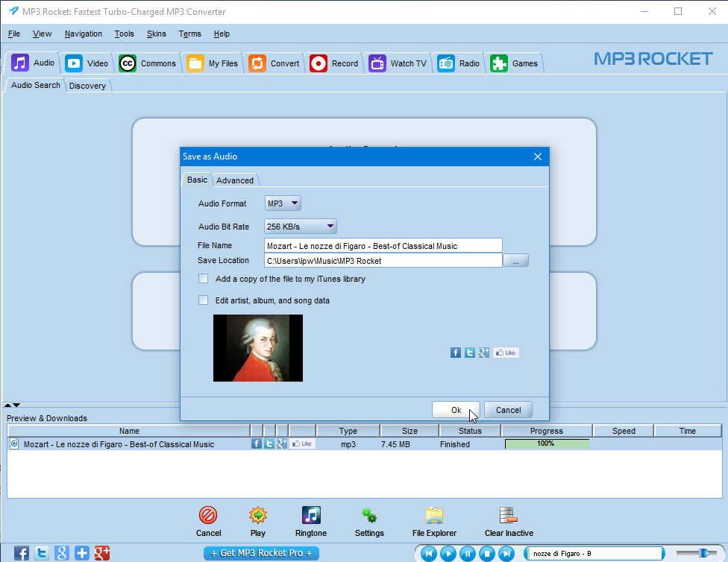This screenshot has height=562, width=728.
Task: Click the red Google+ icon in status bar
Action: (102, 553)
